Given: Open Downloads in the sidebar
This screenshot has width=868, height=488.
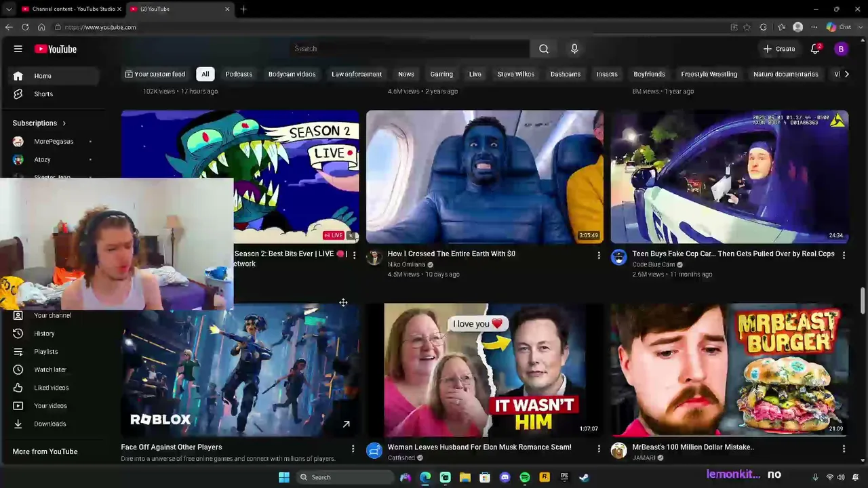Looking at the screenshot, I should pos(50,424).
